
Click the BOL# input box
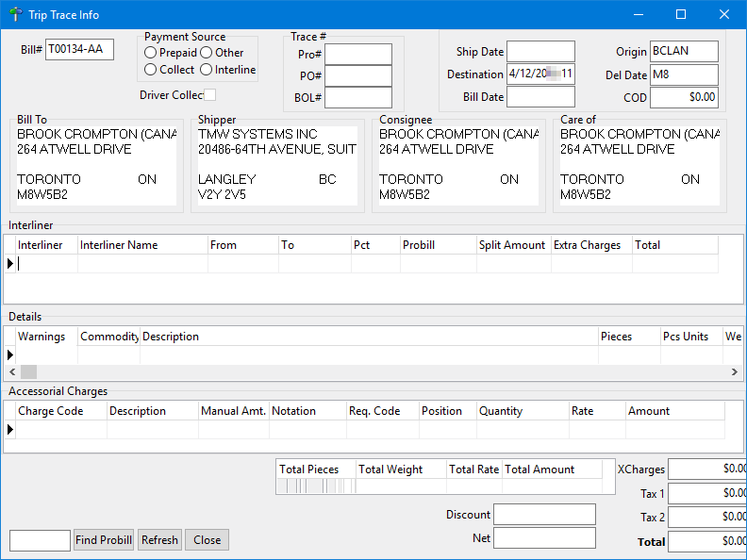pyautogui.click(x=358, y=98)
